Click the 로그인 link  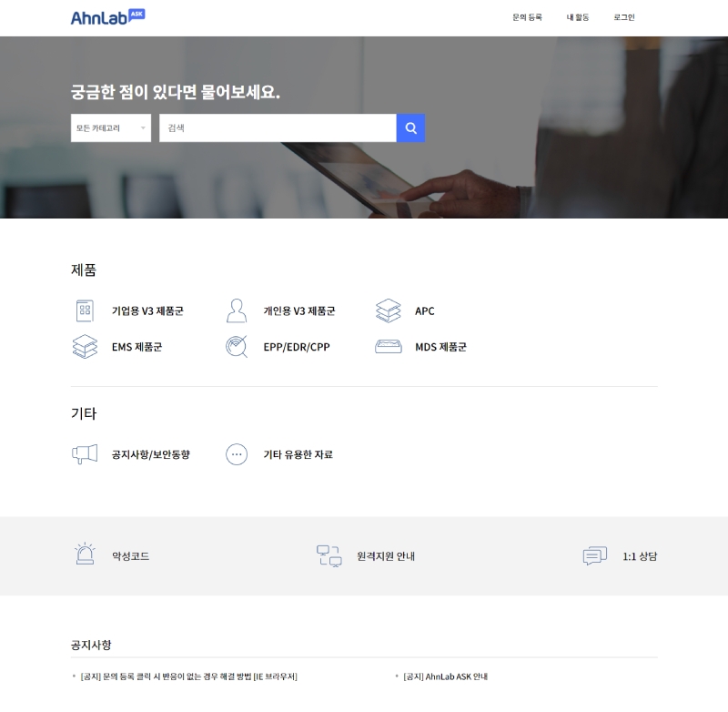622,17
